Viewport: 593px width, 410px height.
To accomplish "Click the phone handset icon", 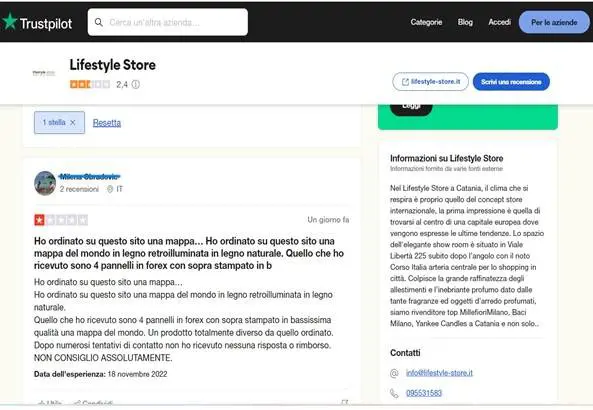I will pos(394,393).
